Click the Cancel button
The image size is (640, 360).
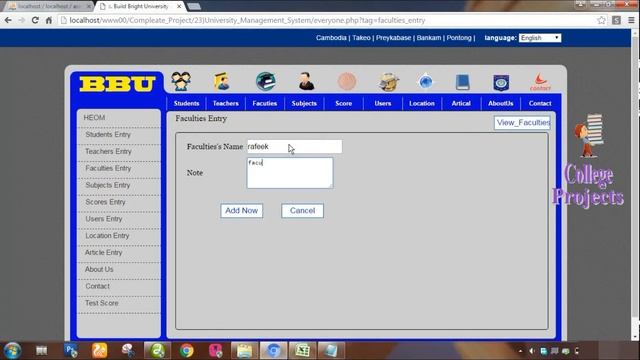pos(302,211)
